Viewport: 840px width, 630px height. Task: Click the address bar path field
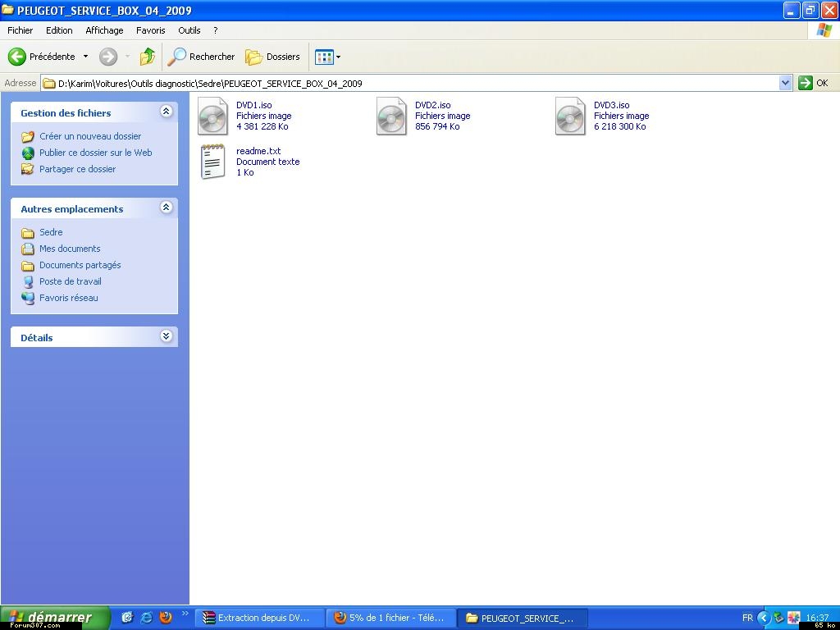click(x=410, y=83)
